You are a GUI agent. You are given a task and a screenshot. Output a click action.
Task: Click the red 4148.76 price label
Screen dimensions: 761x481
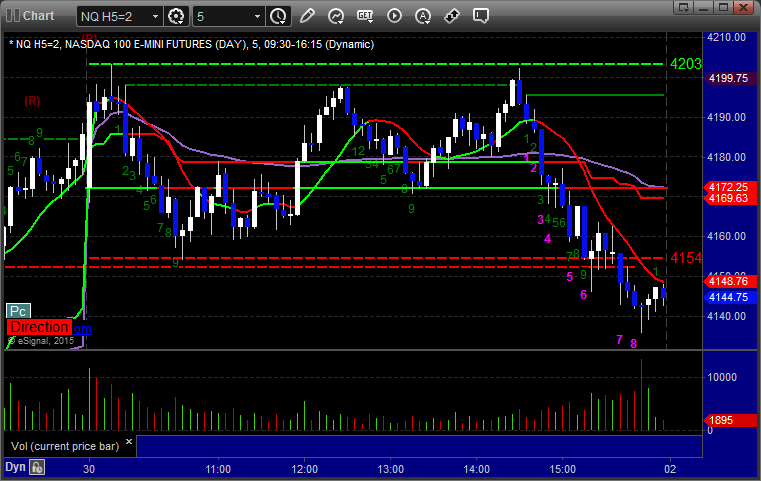[729, 282]
